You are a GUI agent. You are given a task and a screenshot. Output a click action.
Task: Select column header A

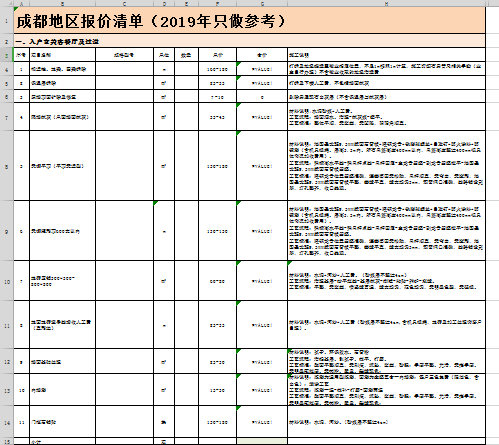click(x=22, y=3)
